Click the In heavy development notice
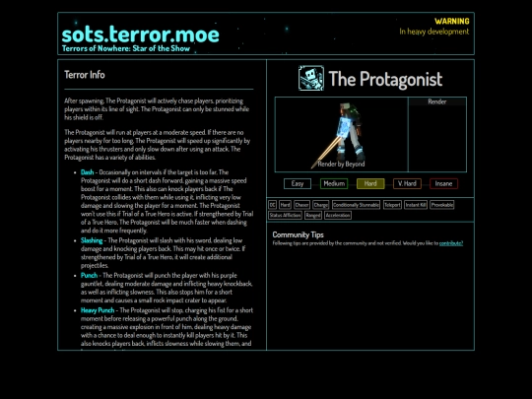532x399 pixels. (x=433, y=32)
